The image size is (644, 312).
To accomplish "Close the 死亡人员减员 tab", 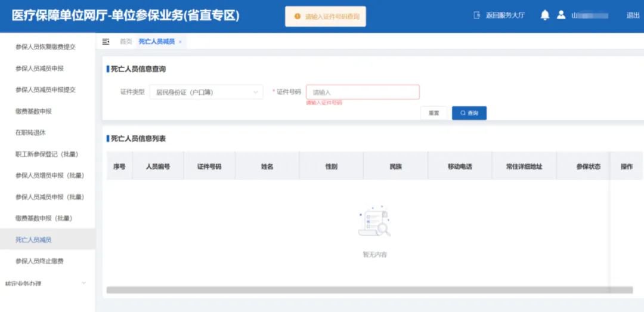I will [180, 42].
